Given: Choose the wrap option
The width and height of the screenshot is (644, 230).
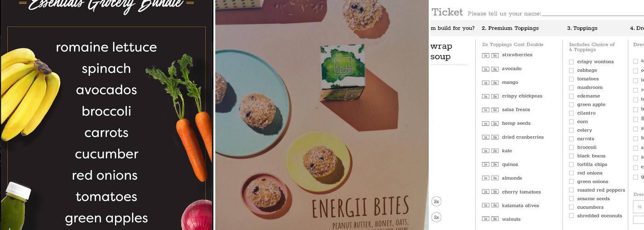Looking at the screenshot, I should pos(441,46).
